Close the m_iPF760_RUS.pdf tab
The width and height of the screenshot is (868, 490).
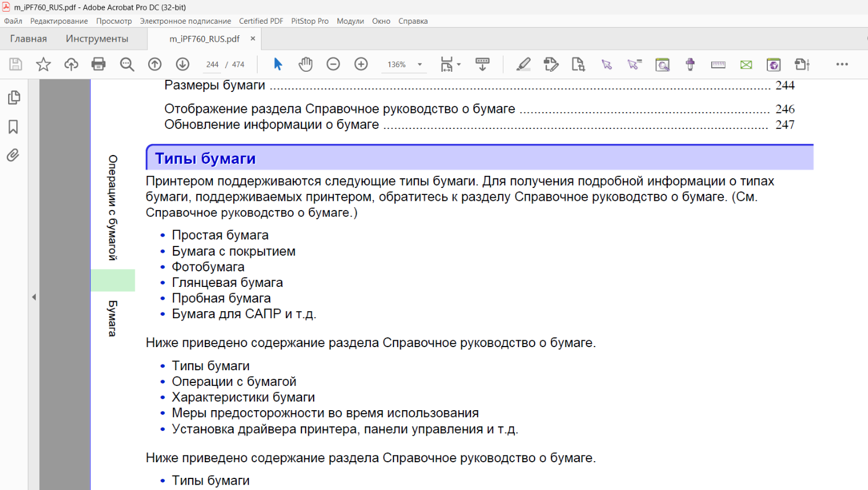click(x=253, y=39)
